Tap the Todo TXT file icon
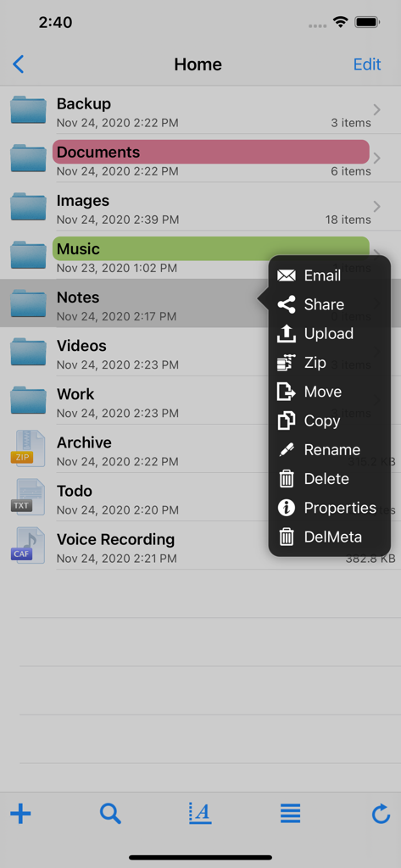Screen dimensions: 401x868 pyautogui.click(x=28, y=497)
